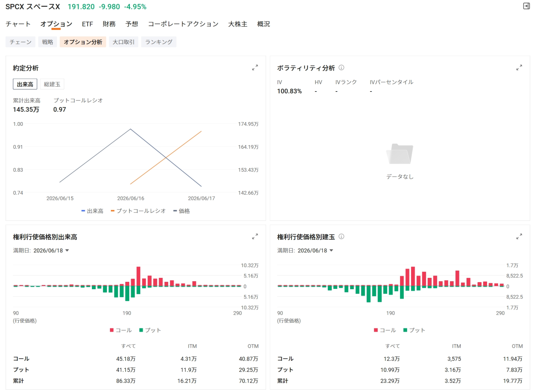The width and height of the screenshot is (533, 392).
Task: Click the 2026/06/16 volume line peak
Action: pos(131,129)
